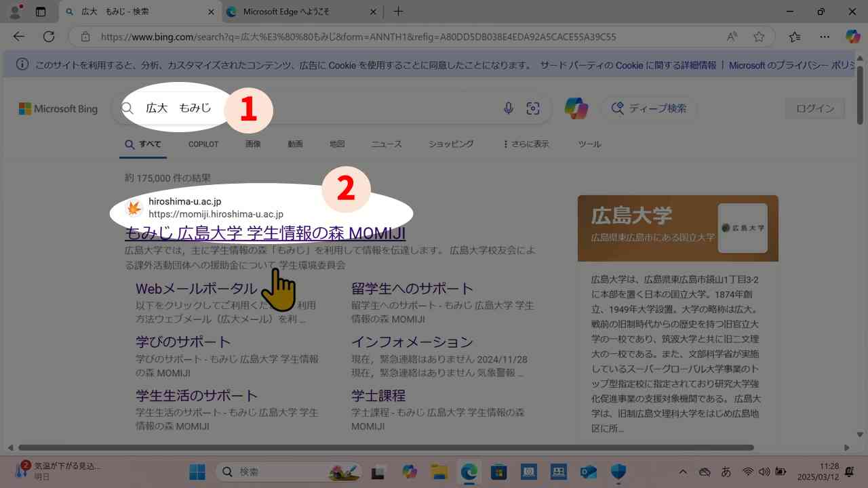Viewport: 868px width, 488px height.
Task: Open the インフォメーション sublink
Action: click(412, 342)
